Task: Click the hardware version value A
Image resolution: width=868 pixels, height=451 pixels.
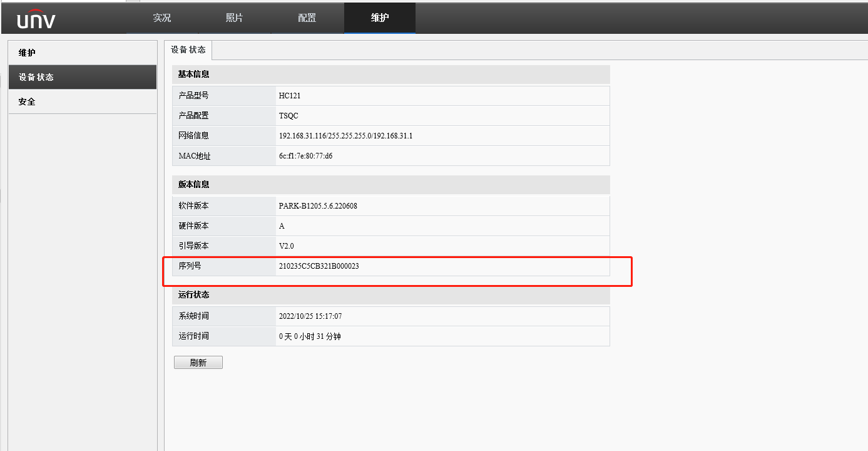Action: pos(282,227)
